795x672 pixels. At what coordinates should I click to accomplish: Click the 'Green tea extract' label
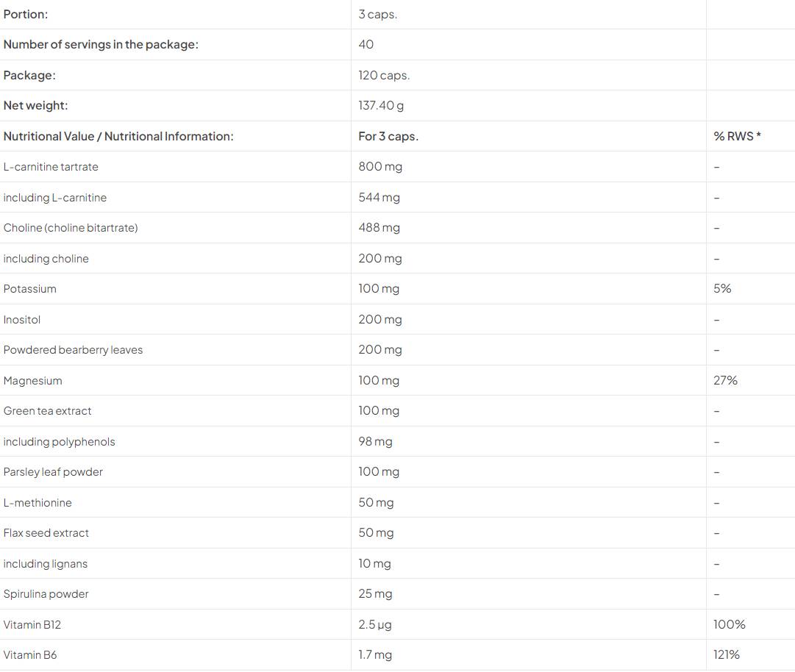point(48,411)
